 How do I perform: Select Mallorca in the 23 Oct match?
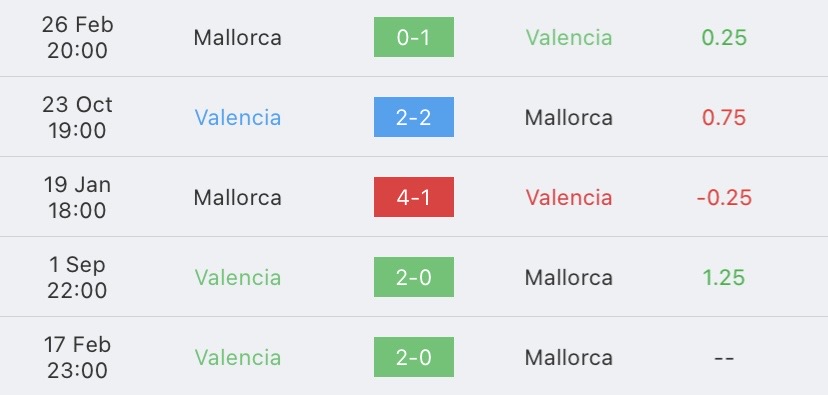(569, 117)
